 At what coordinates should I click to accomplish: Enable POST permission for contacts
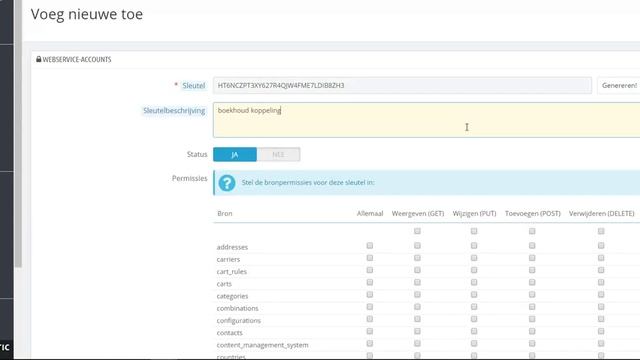(x=532, y=331)
